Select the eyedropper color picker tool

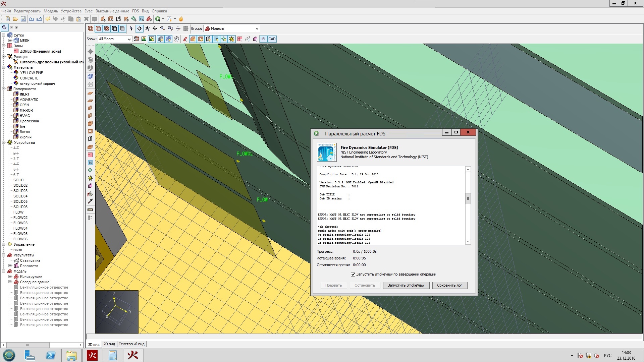90,201
